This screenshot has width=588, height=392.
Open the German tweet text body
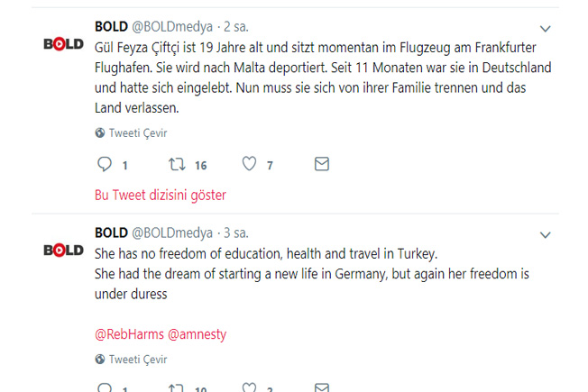tap(316, 77)
